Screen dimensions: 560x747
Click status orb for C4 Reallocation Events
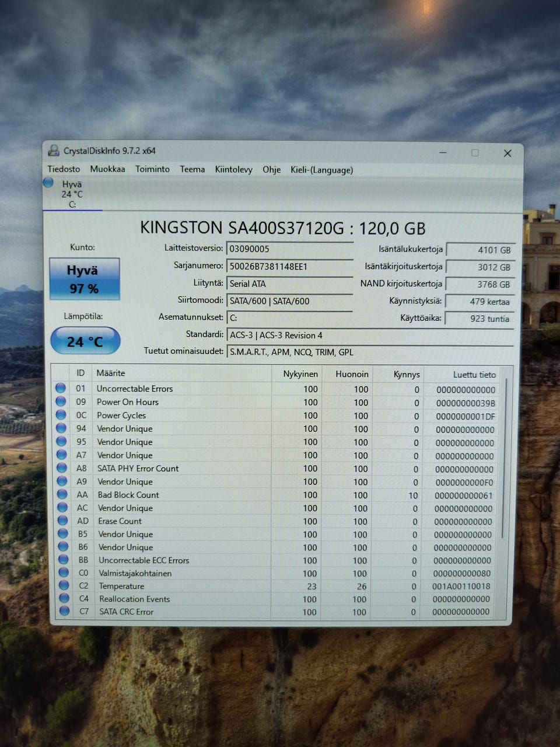point(65,598)
